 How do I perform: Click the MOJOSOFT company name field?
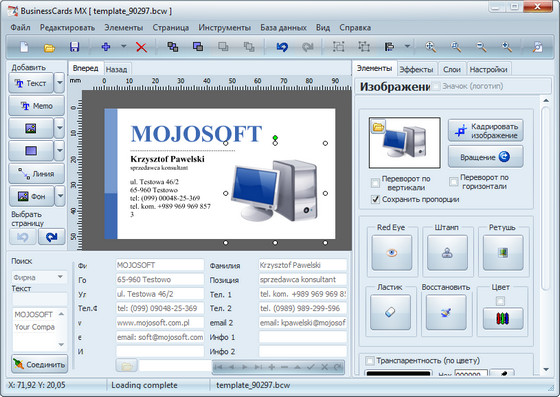tap(160, 265)
